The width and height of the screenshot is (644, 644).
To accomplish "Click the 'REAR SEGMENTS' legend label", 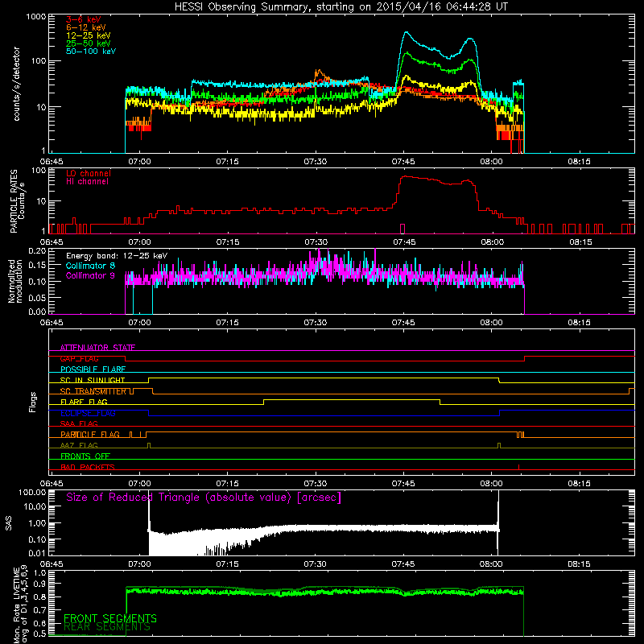I will pos(107,627).
